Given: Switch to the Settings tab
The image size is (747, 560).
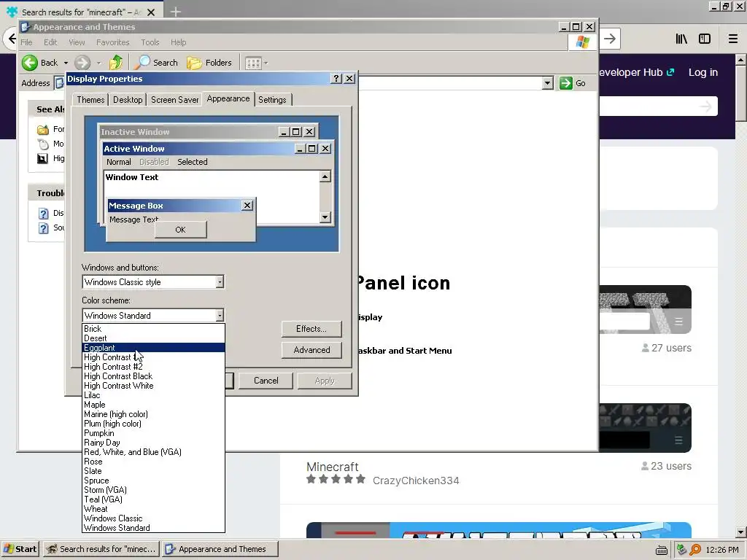Looking at the screenshot, I should pyautogui.click(x=273, y=99).
